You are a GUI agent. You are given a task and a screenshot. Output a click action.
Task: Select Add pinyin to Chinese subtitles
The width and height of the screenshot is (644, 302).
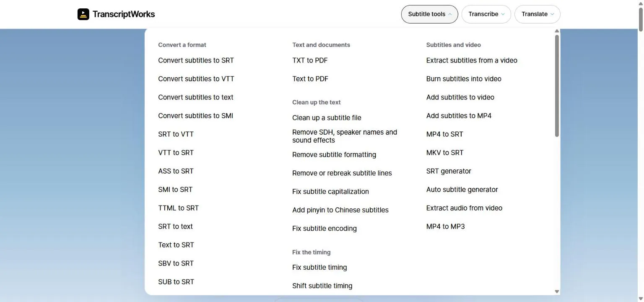coord(340,210)
